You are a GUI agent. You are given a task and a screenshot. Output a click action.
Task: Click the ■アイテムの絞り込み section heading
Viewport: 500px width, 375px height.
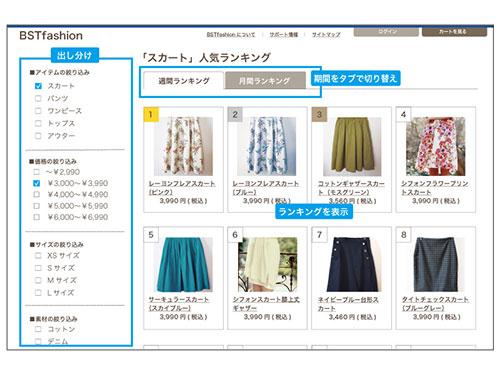click(60, 72)
